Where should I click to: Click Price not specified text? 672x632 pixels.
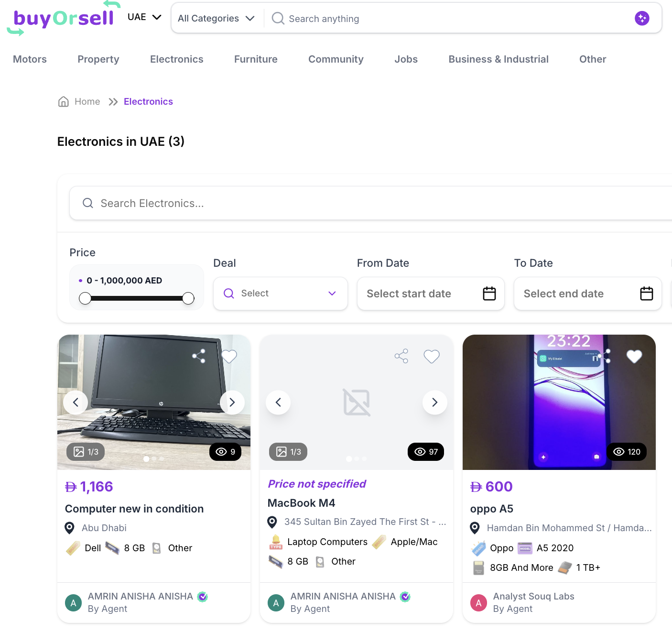(x=317, y=484)
